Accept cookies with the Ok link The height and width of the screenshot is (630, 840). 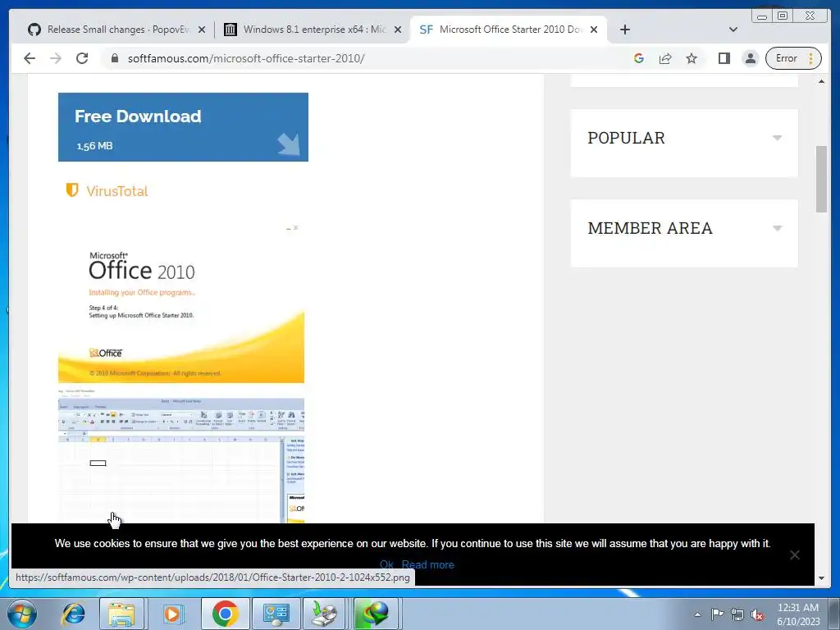[x=386, y=564]
